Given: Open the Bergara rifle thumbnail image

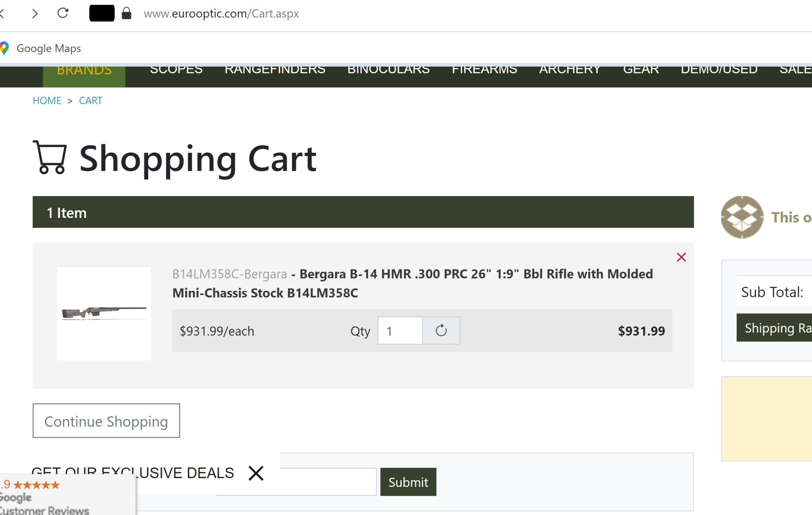Looking at the screenshot, I should pos(104,313).
